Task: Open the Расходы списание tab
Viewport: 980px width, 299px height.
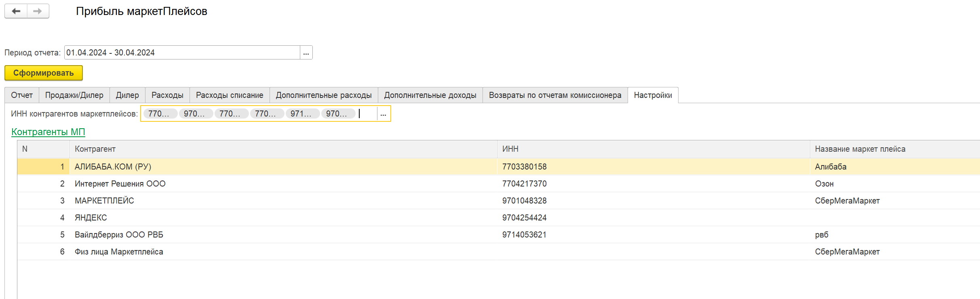Action: coord(230,95)
